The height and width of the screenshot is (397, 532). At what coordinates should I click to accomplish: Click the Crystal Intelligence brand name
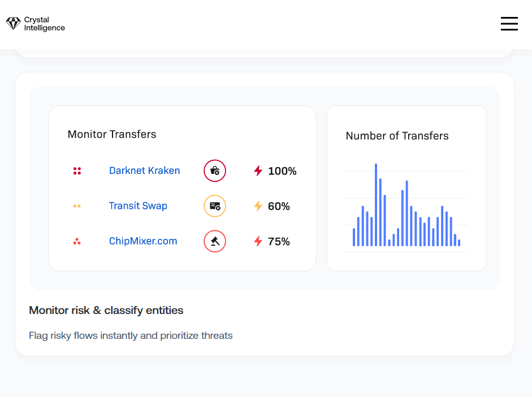[44, 24]
